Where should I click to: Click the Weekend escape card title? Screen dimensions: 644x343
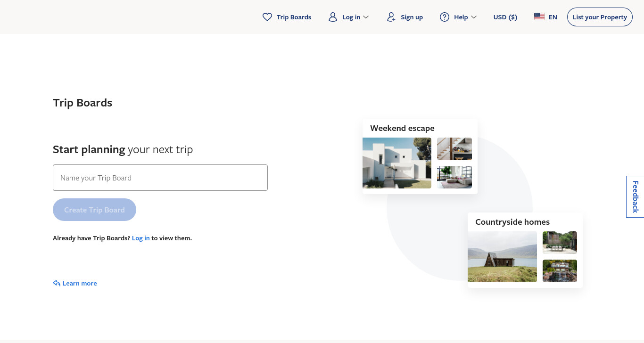click(402, 128)
